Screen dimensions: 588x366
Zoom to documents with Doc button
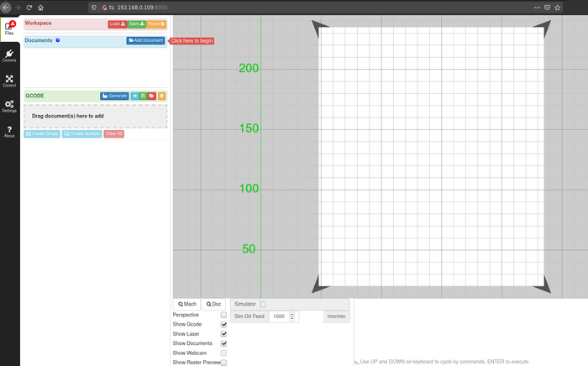click(213, 304)
